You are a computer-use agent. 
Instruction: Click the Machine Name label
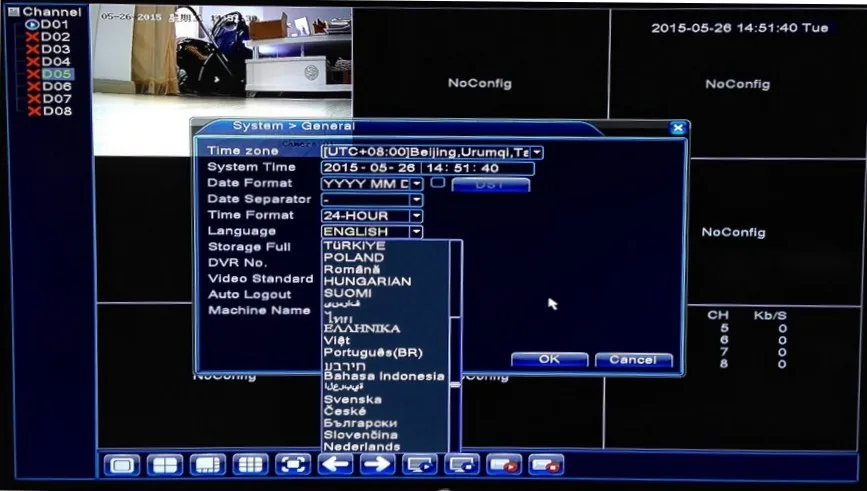259,310
